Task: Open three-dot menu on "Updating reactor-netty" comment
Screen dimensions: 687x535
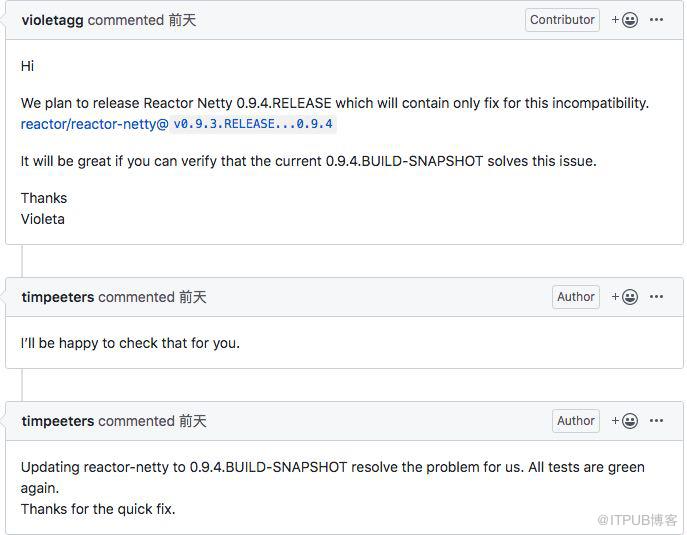Action: pyautogui.click(x=656, y=421)
